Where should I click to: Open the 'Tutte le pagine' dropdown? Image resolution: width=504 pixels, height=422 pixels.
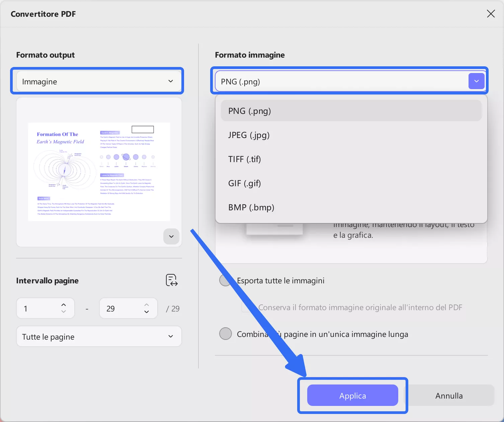click(x=99, y=336)
